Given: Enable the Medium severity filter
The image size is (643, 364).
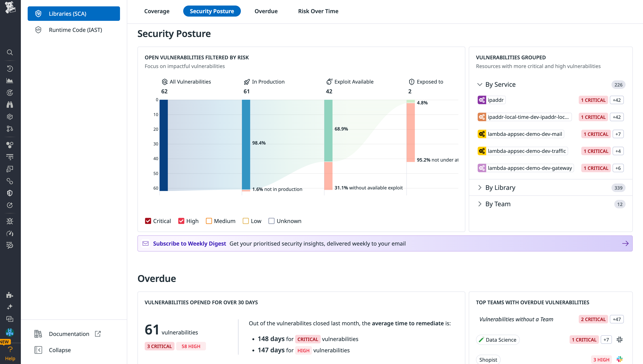Looking at the screenshot, I should click(209, 221).
